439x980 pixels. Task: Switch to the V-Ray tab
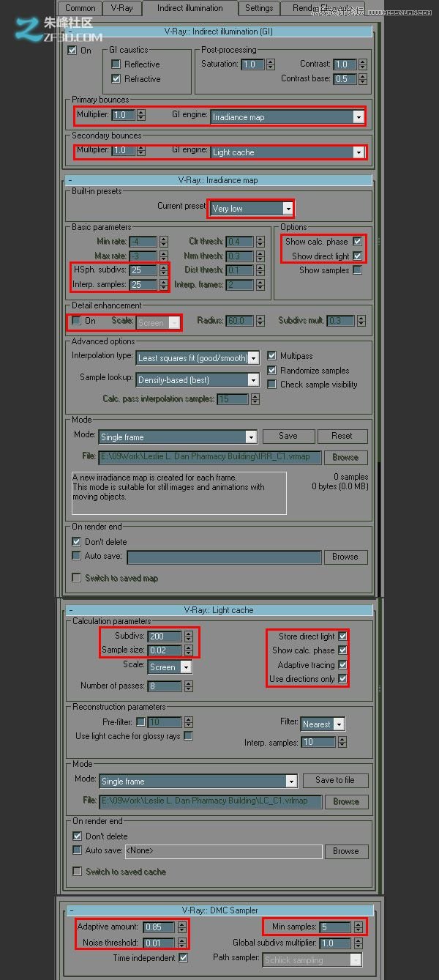pos(121,8)
